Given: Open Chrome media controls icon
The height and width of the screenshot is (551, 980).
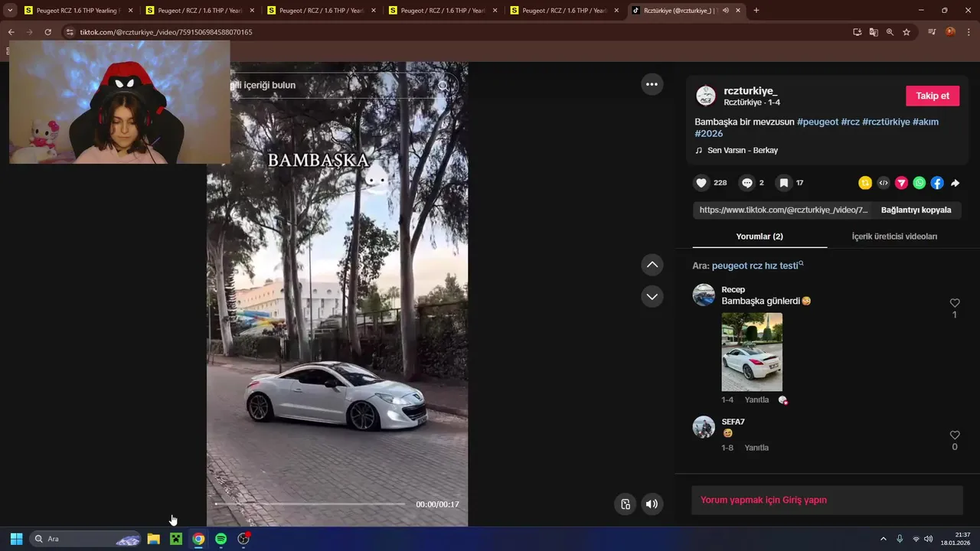Looking at the screenshot, I should pyautogui.click(x=932, y=32).
